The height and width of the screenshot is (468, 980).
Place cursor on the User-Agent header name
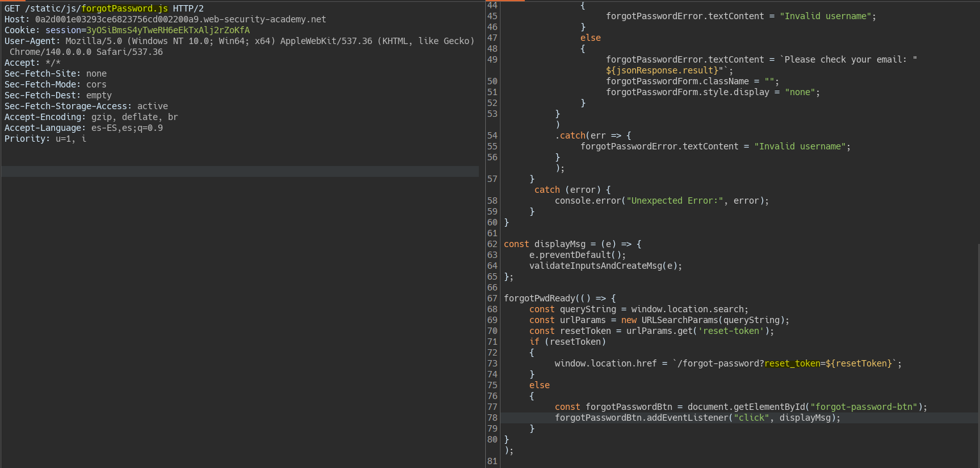[x=32, y=41]
